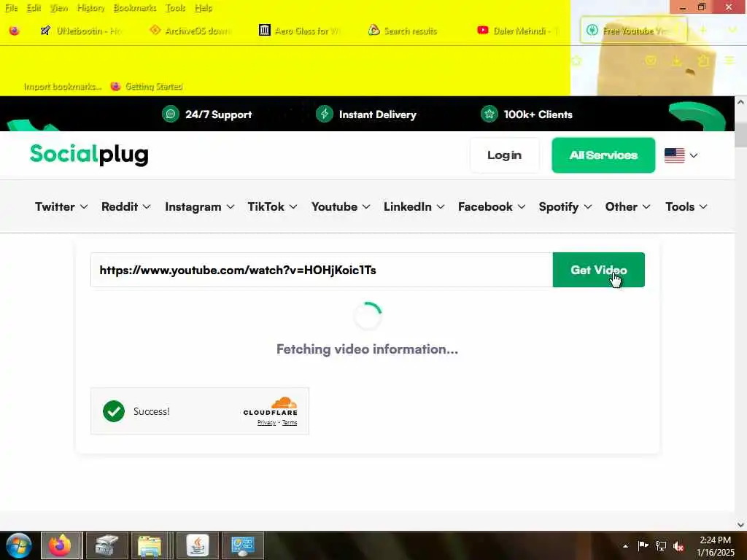747x560 pixels.
Task: Select the Free Youtube Video tab
Action: (x=634, y=31)
